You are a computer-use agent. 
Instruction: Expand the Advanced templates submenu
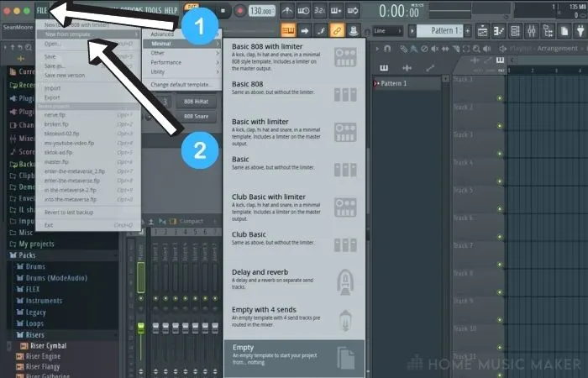click(182, 34)
